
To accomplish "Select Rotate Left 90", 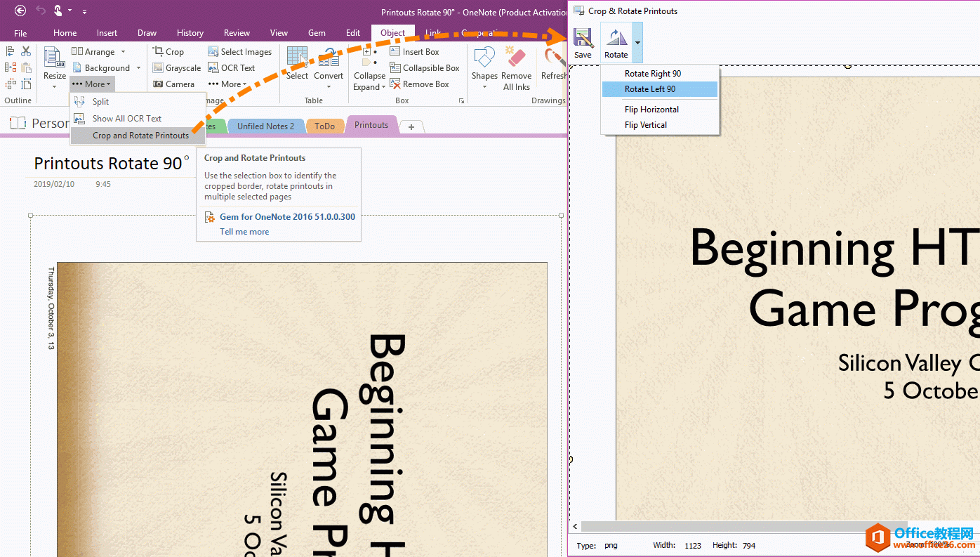I will (660, 89).
